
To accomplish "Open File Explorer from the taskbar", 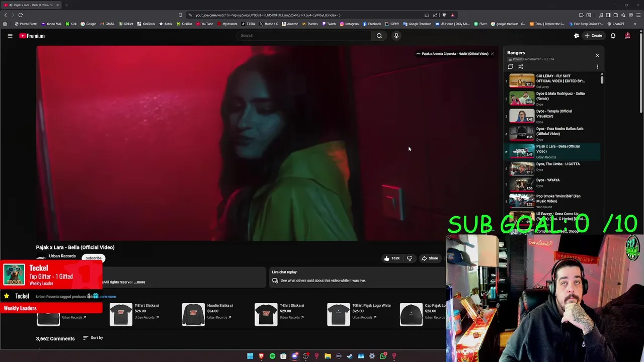I will [328, 356].
